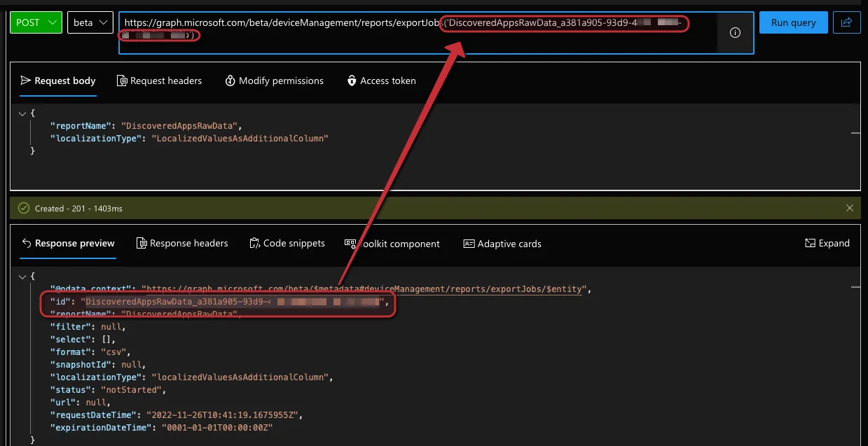This screenshot has height=446, width=868.
Task: Open the Code snippets tab
Action: coord(287,243)
